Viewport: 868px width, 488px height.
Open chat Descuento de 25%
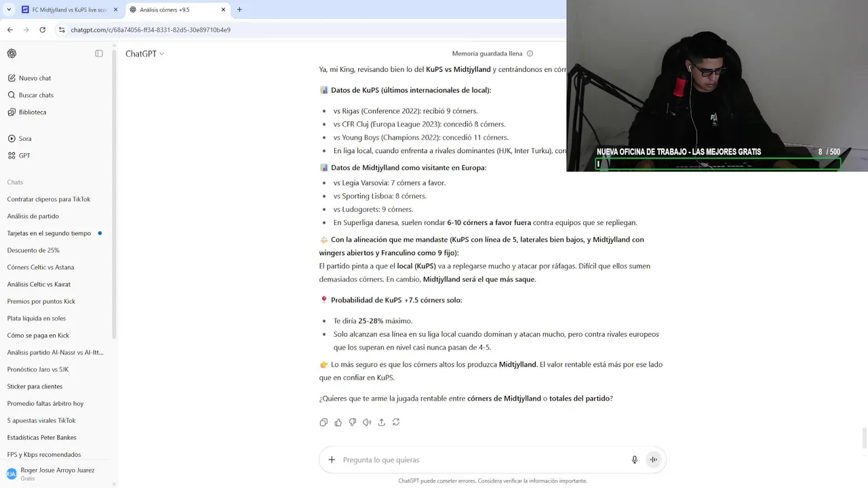33,250
